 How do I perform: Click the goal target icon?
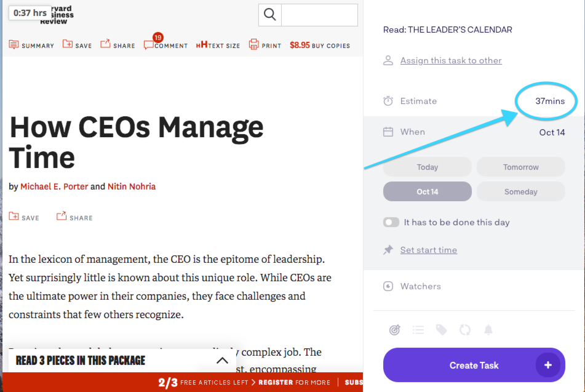[395, 330]
